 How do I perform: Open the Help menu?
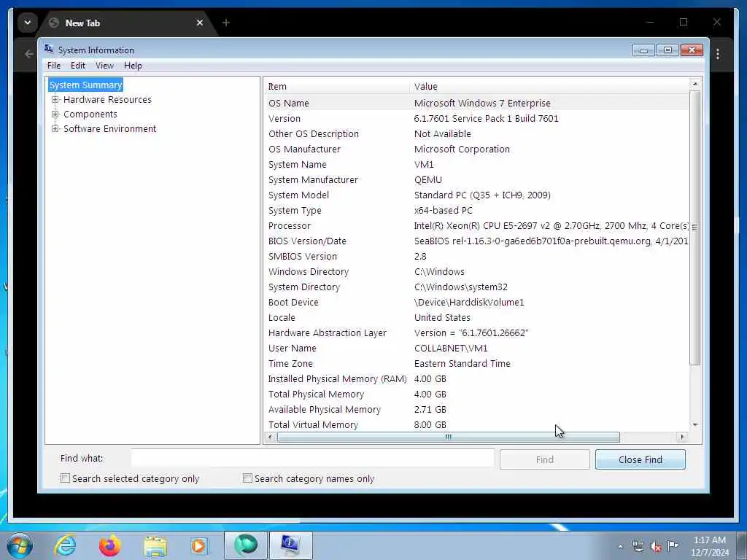tap(133, 66)
